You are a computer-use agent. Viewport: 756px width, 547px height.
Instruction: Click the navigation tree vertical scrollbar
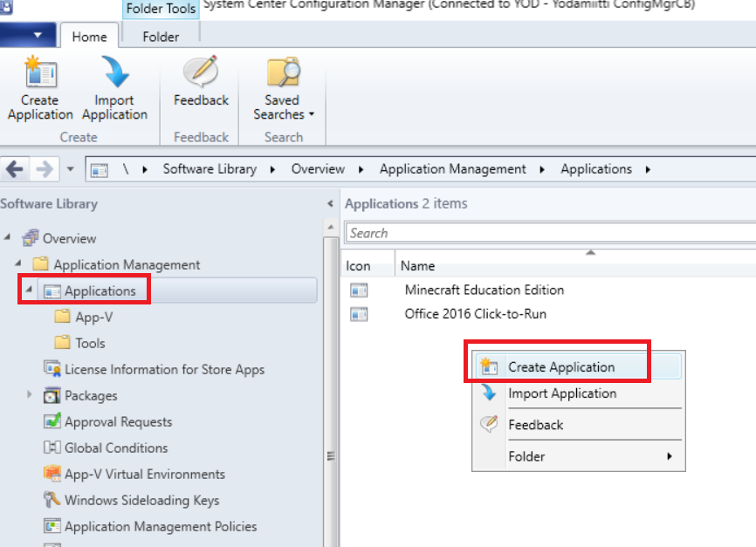tap(330, 392)
